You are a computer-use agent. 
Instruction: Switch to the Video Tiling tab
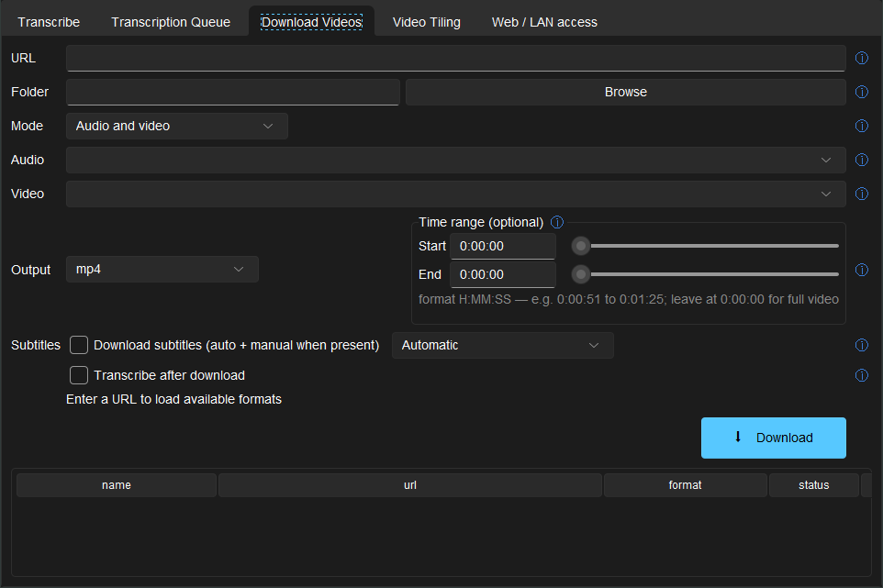pyautogui.click(x=426, y=22)
